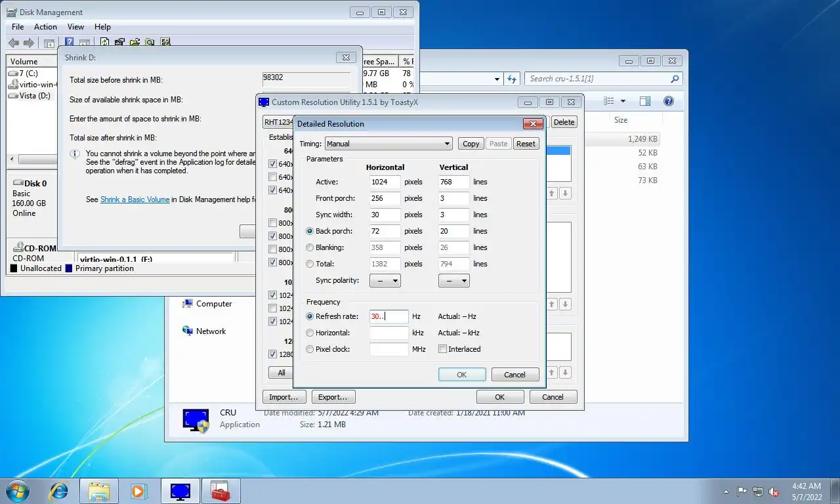The image size is (840, 504).
Task: Click the Reset button in Detailed Resolution
Action: point(526,144)
